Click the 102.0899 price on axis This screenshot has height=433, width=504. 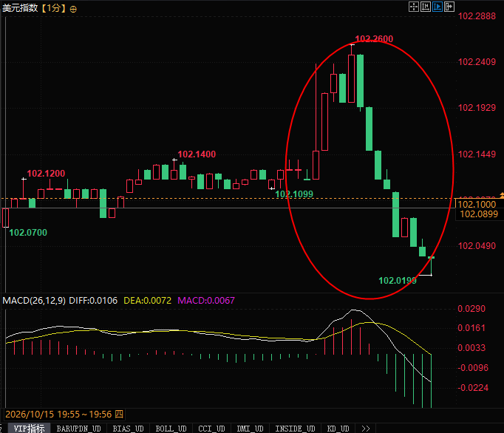click(x=479, y=214)
